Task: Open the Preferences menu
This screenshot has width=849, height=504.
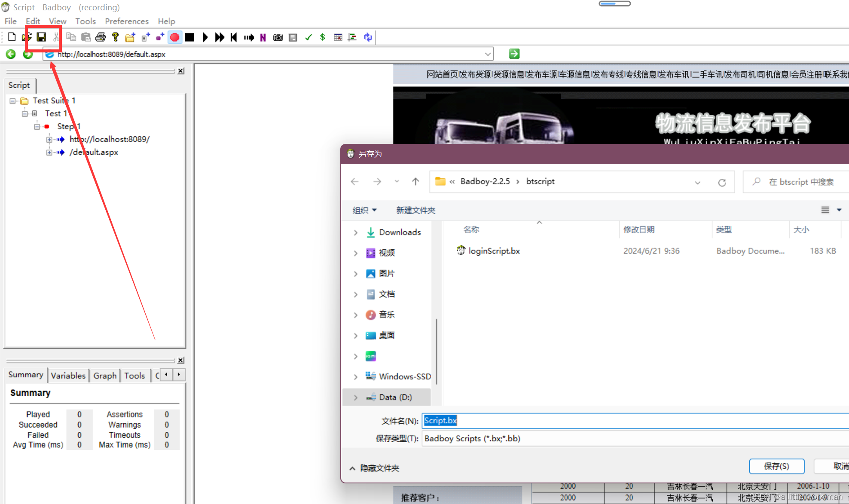Action: [126, 21]
